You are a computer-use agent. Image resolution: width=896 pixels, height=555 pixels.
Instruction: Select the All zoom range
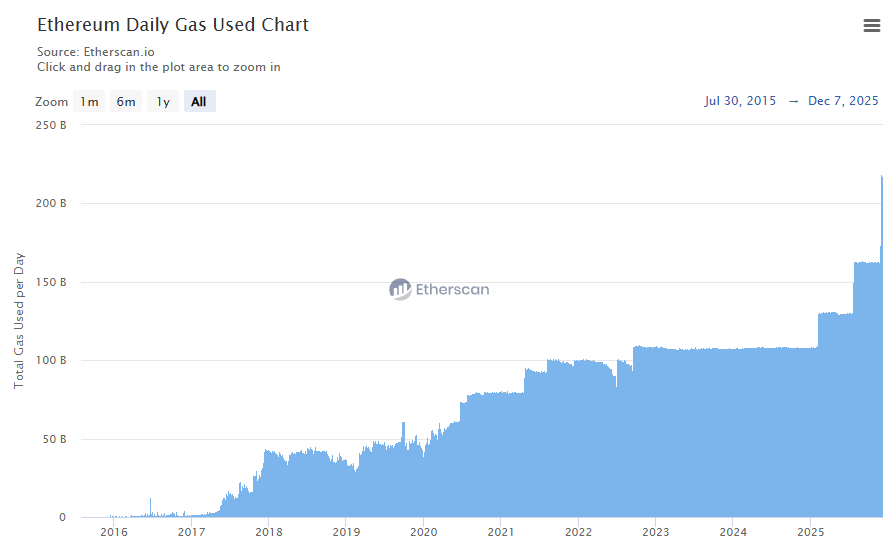(199, 102)
